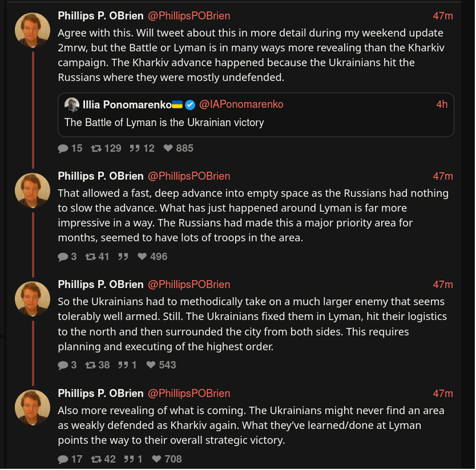Like the first tweet with 885 likes

click(x=168, y=148)
